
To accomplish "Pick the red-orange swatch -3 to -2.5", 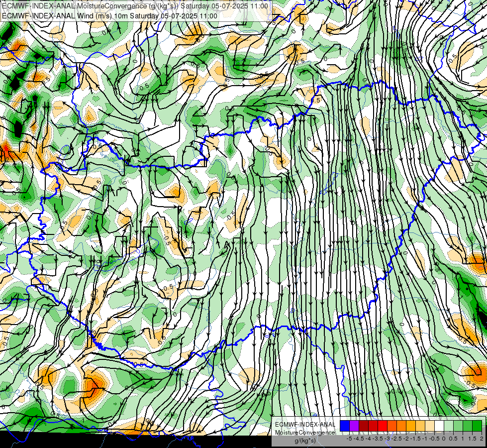I will click(x=392, y=426).
